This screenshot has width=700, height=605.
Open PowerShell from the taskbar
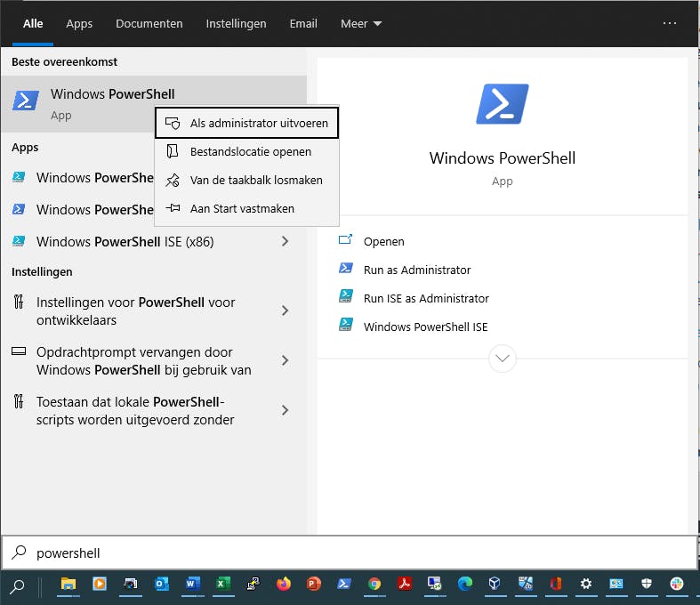[344, 584]
